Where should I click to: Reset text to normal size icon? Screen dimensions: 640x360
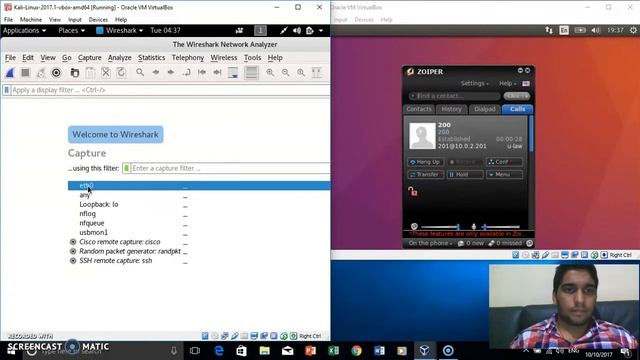click(301, 73)
